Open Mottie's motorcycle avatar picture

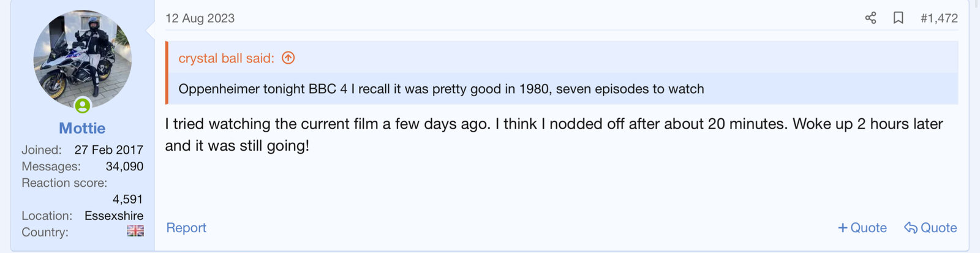pyautogui.click(x=83, y=59)
